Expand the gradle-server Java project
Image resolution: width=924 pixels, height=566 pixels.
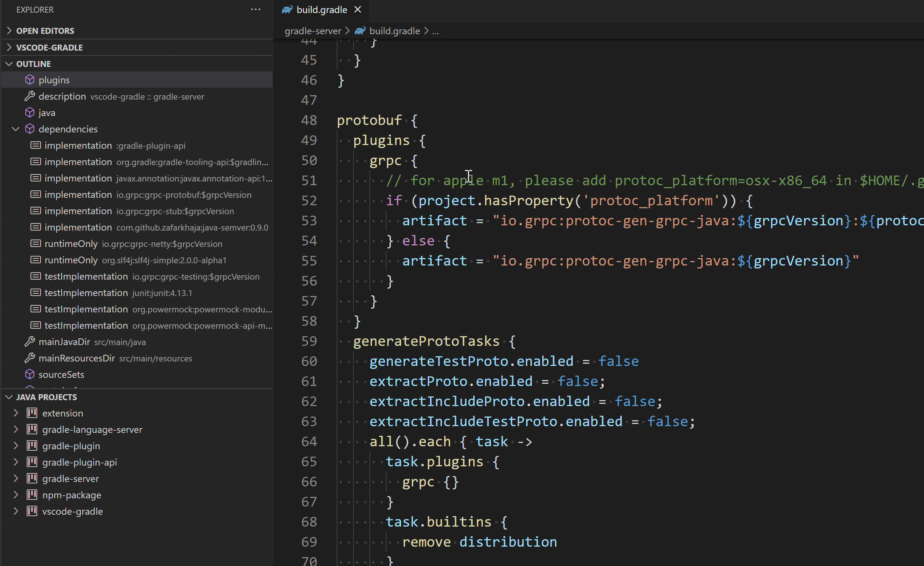pos(16,479)
